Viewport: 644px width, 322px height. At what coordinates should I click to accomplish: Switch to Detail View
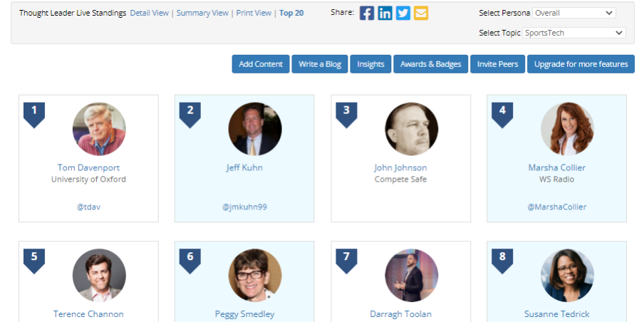click(150, 13)
